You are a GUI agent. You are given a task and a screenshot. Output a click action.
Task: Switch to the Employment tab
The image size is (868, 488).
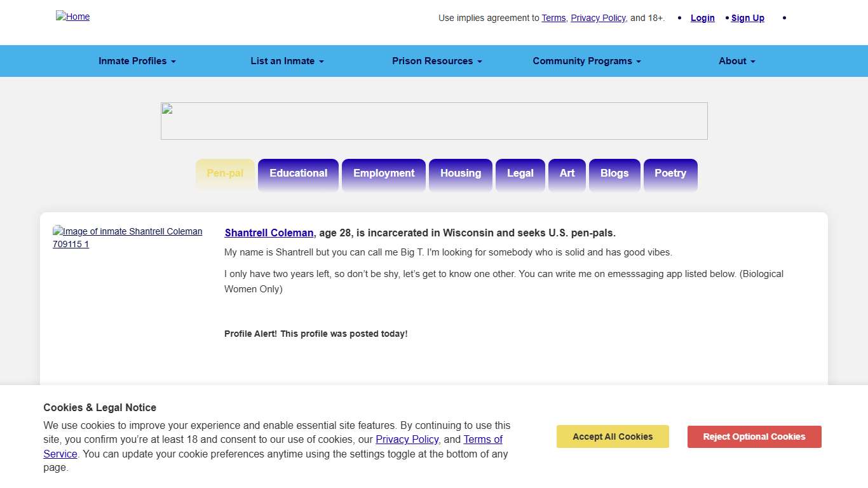pos(384,173)
